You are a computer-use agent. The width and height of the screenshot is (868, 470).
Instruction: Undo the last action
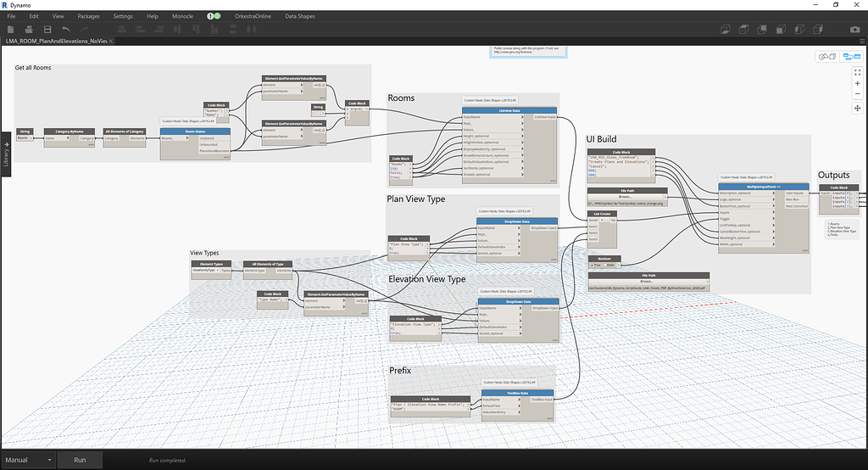tap(66, 30)
